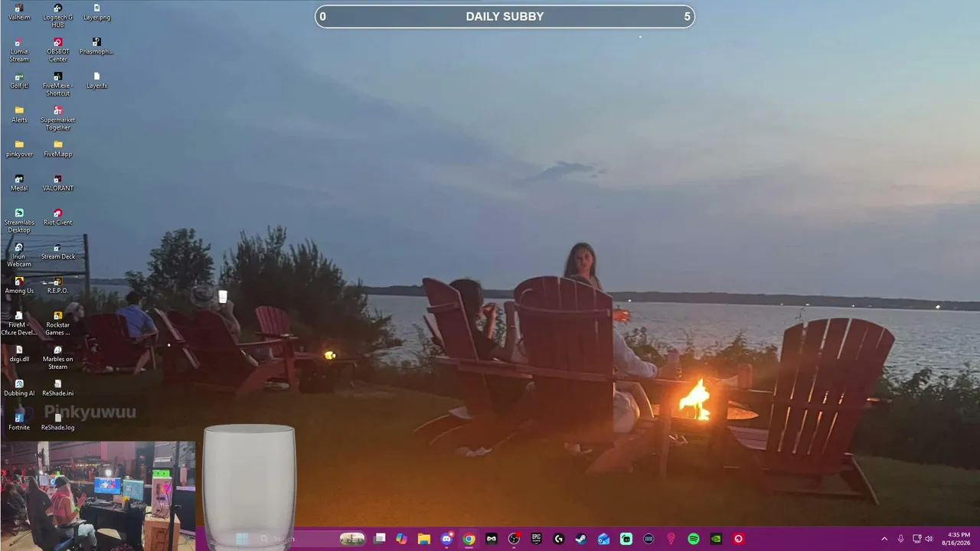The width and height of the screenshot is (980, 551).
Task: Launch VALORANT from the desktop
Action: click(57, 183)
